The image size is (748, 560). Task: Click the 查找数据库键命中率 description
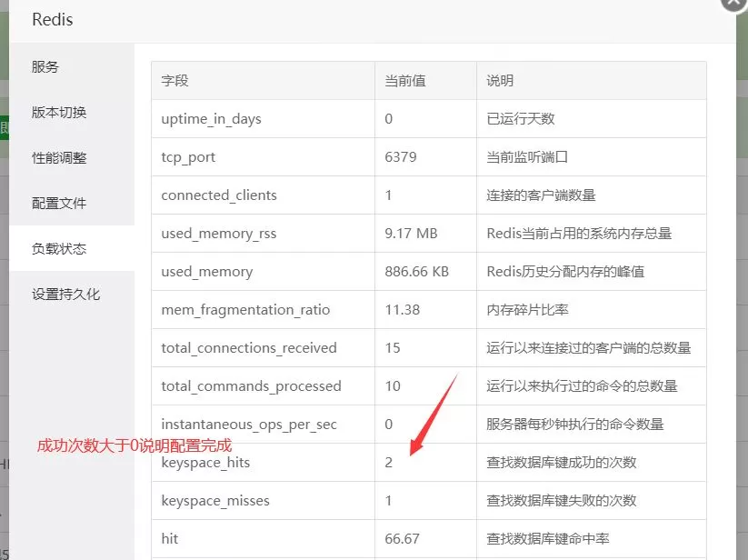point(548,538)
